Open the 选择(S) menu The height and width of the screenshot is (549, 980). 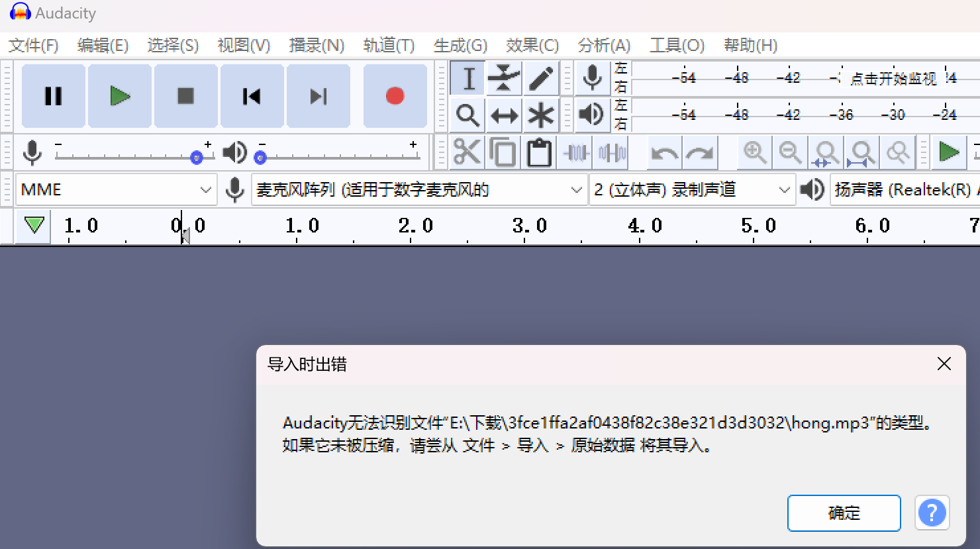click(173, 46)
